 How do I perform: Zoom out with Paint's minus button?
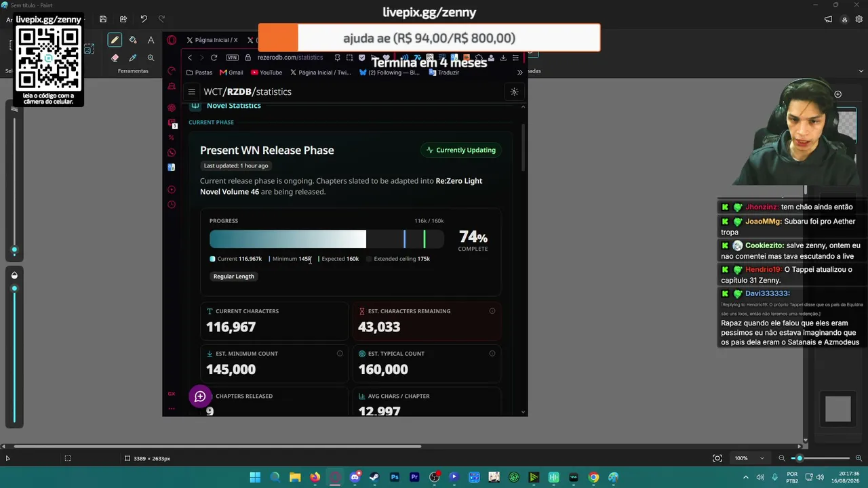(x=782, y=458)
